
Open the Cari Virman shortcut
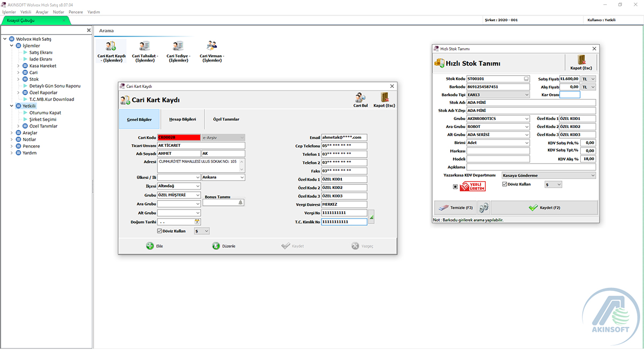[x=212, y=47]
